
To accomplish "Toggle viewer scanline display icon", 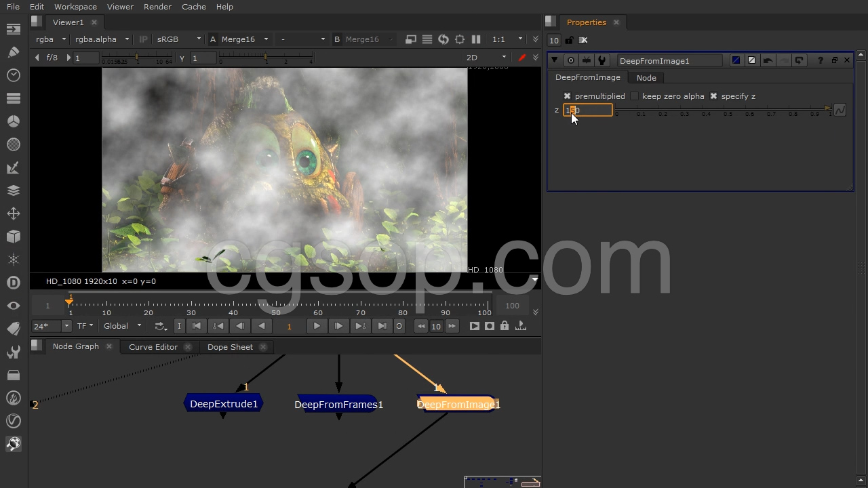I will tap(427, 39).
